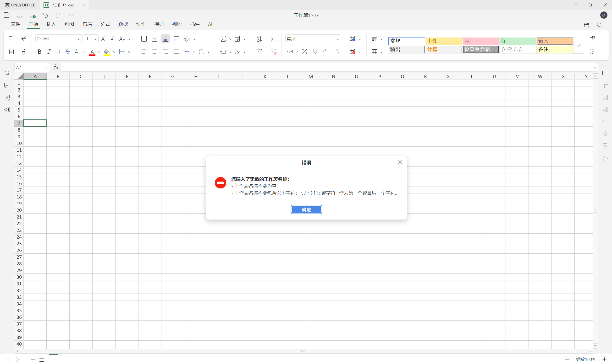Apply the 好 green cell style
The height and width of the screenshot is (364, 612).
(518, 41)
